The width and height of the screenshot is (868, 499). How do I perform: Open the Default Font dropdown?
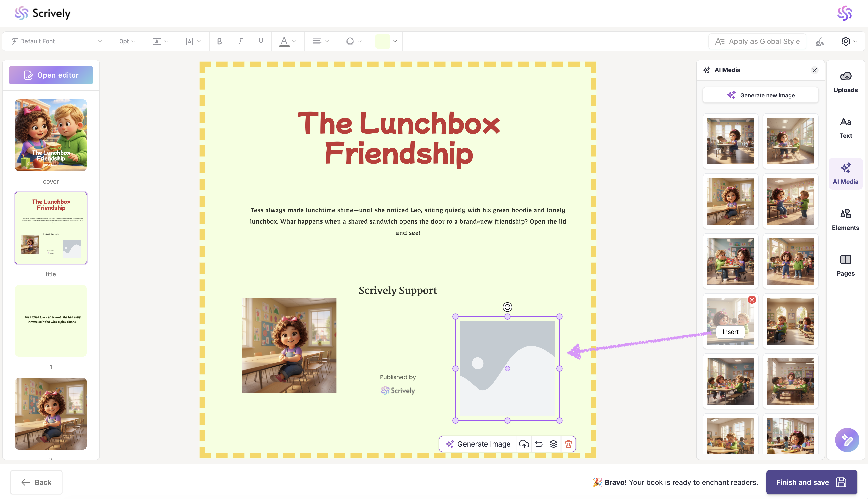pyautogui.click(x=57, y=41)
